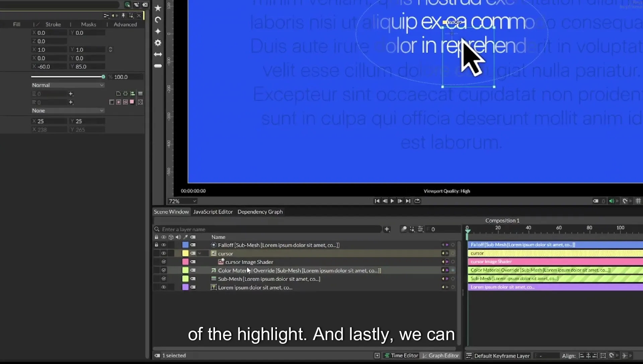The width and height of the screenshot is (643, 364).
Task: Open the Masks attribute tab
Action: [88, 24]
